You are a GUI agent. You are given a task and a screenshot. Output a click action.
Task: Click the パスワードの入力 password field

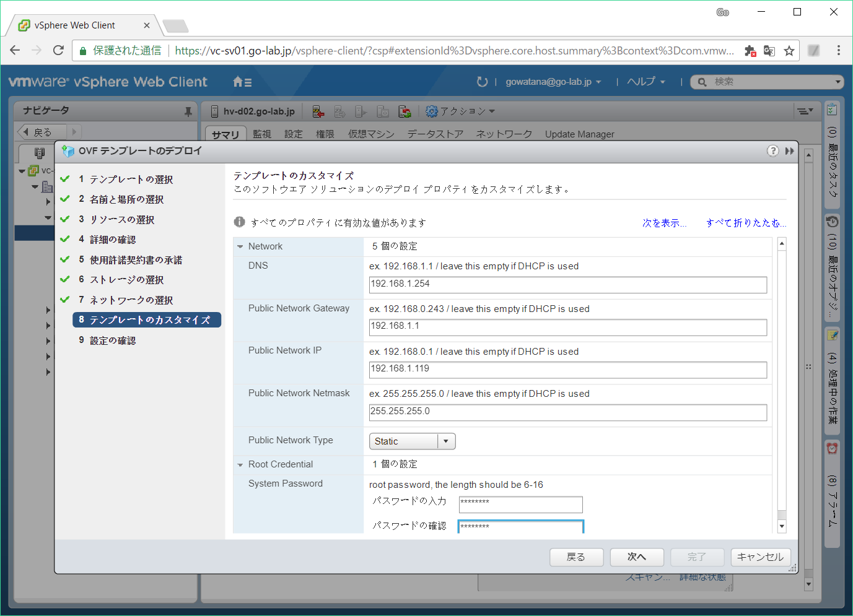point(521,504)
